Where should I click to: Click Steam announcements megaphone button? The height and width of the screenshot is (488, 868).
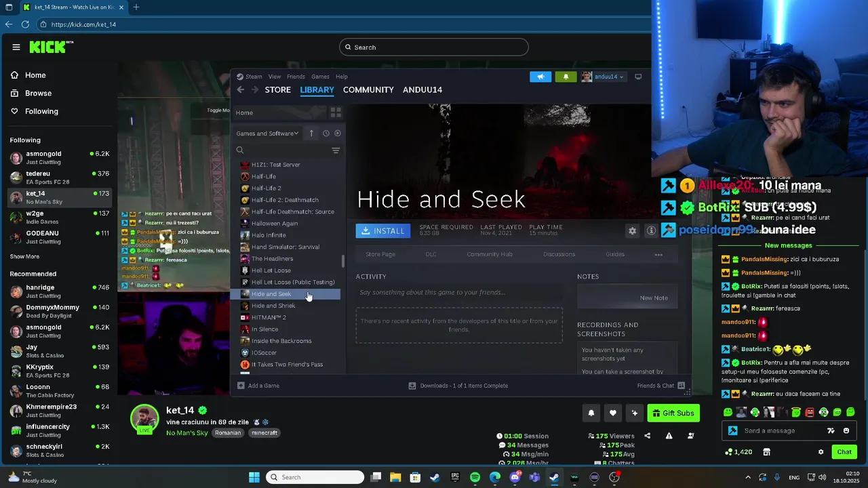click(x=540, y=77)
